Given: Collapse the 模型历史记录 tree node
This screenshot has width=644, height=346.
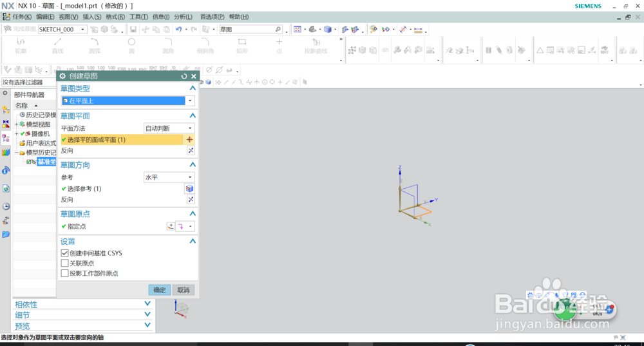Looking at the screenshot, I should point(17,153).
